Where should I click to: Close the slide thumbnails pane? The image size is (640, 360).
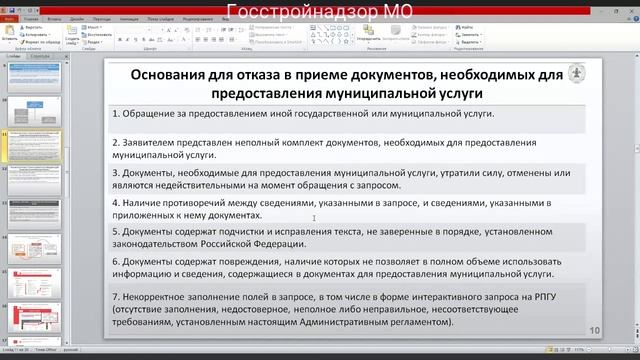[x=67, y=56]
